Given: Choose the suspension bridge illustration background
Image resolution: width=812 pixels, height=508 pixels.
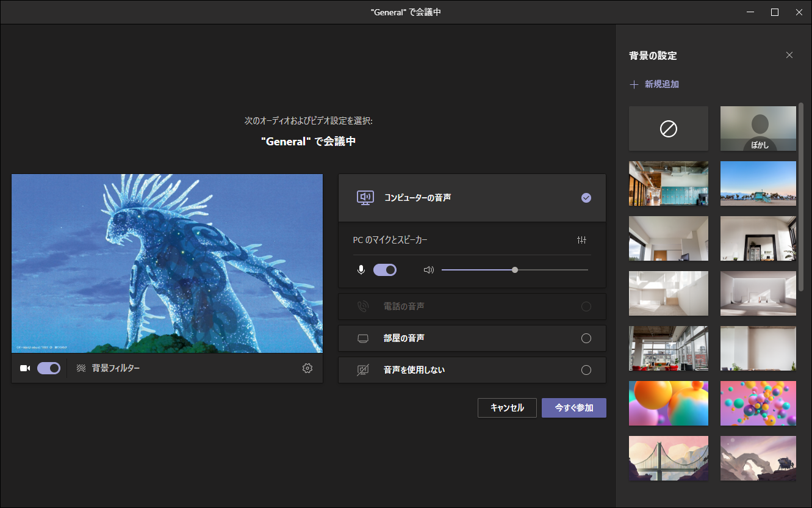Looking at the screenshot, I should pos(669,459).
